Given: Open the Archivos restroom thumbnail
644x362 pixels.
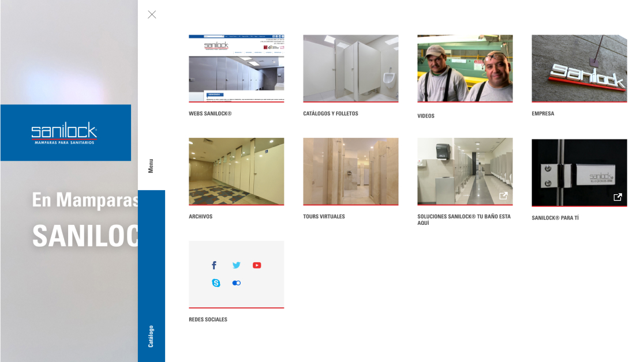Looking at the screenshot, I should click(x=237, y=172).
